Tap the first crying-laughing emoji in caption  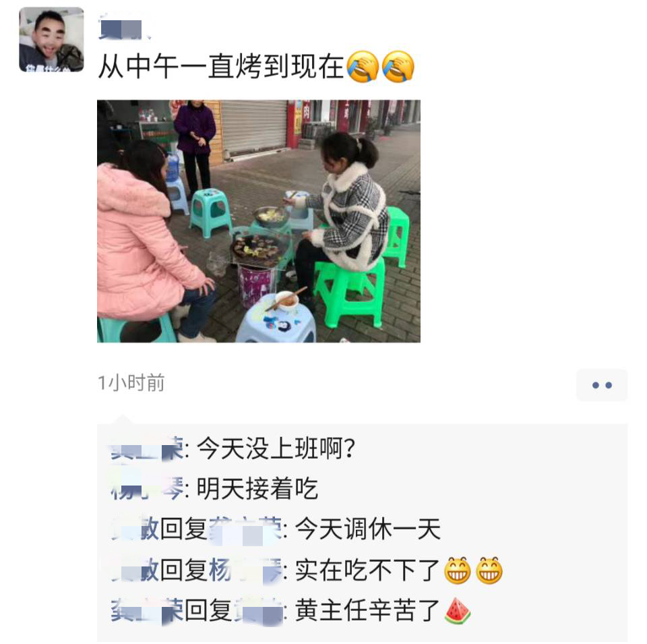tap(363, 67)
